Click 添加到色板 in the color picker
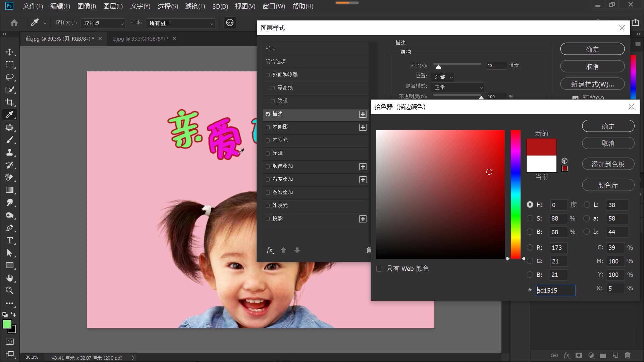Screen dimensions: 644x362 pos(608,164)
